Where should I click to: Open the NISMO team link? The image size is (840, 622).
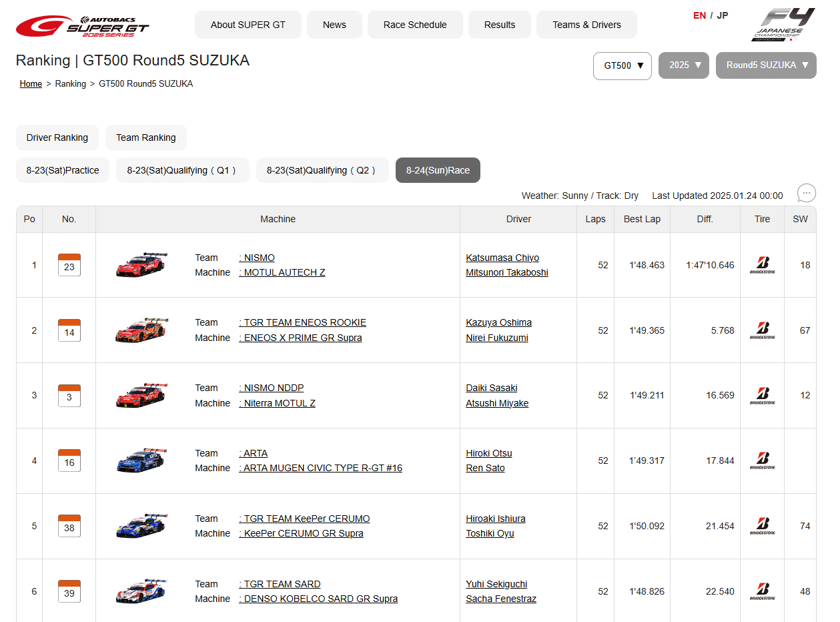click(x=257, y=258)
